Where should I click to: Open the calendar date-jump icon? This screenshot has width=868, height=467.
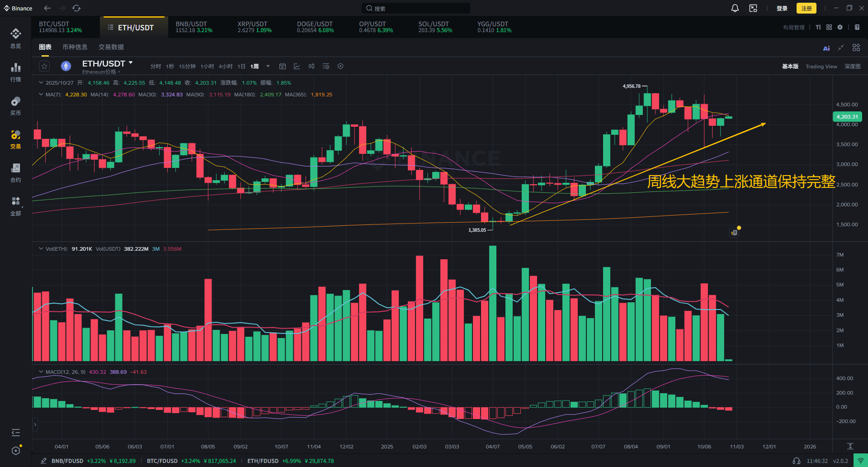point(283,66)
